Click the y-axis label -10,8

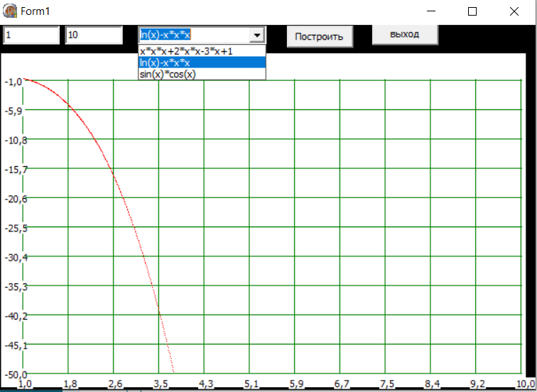pyautogui.click(x=16, y=141)
